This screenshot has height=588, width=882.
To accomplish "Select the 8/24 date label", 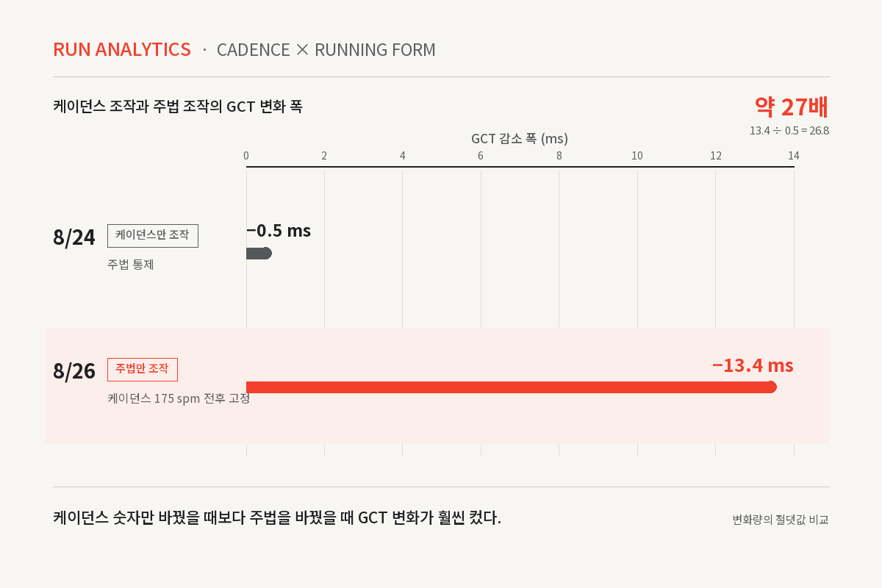I will pyautogui.click(x=74, y=237).
